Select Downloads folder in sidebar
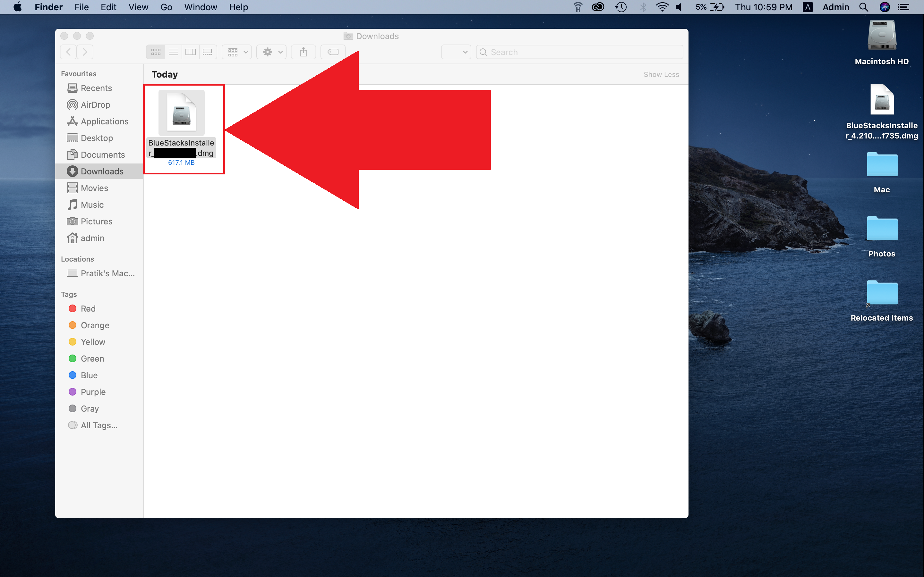This screenshot has width=924, height=577. [102, 171]
